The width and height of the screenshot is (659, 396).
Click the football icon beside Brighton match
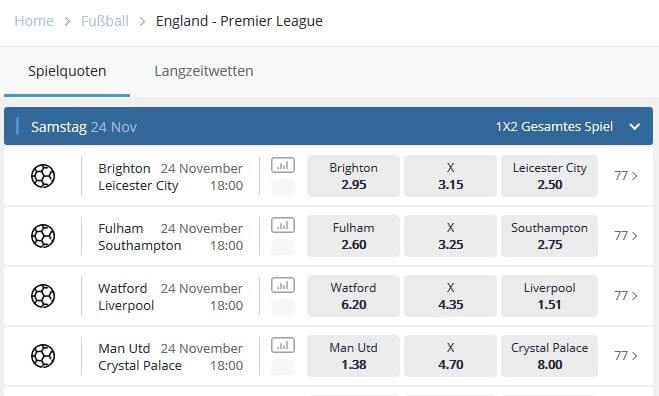coord(43,176)
